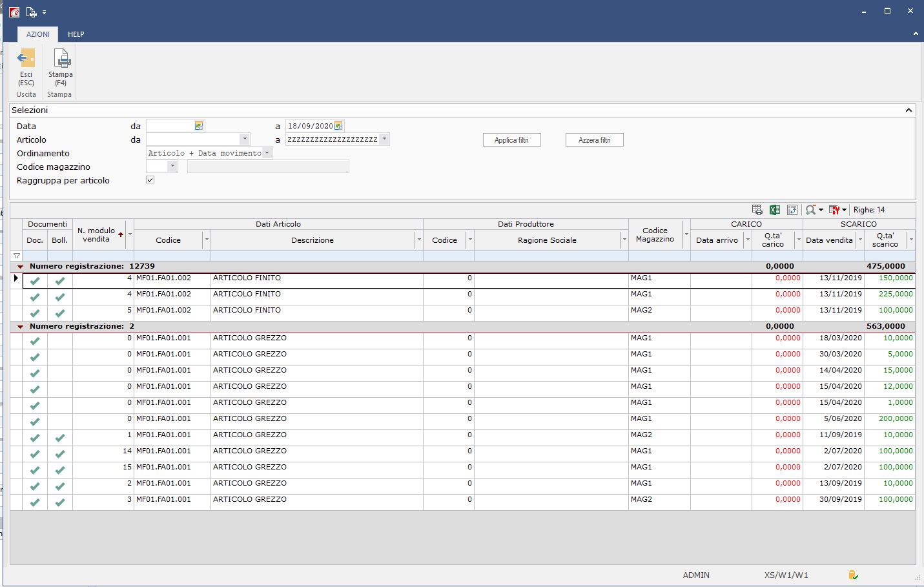Click Doc. checkmark in 18/03/2020 row
The width and height of the screenshot is (924, 587).
tap(35, 341)
